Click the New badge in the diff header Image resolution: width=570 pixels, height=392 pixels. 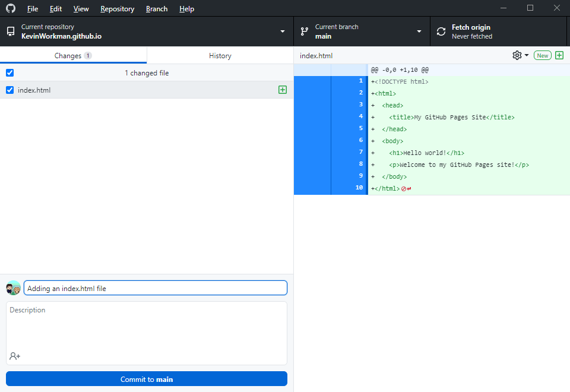click(x=542, y=55)
